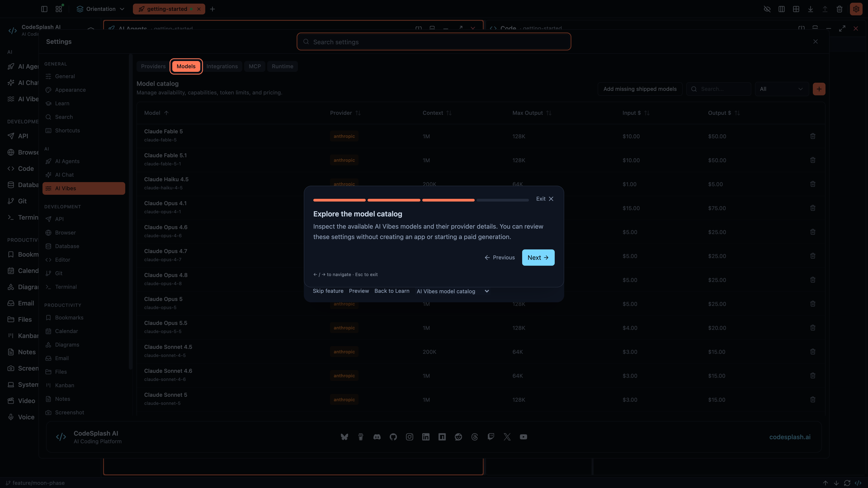The width and height of the screenshot is (868, 488).
Task: Click the trash icon in top toolbar
Action: coord(839,9)
